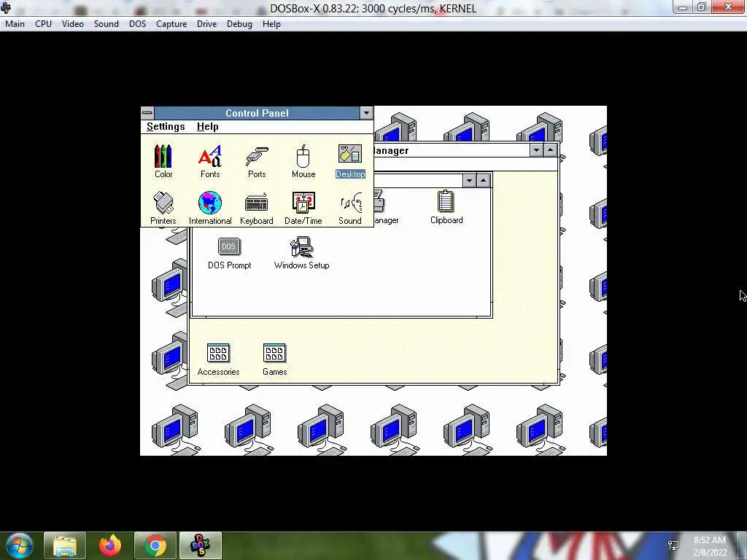747x560 pixels.
Task: Click the Windows Start orb
Action: [20, 545]
